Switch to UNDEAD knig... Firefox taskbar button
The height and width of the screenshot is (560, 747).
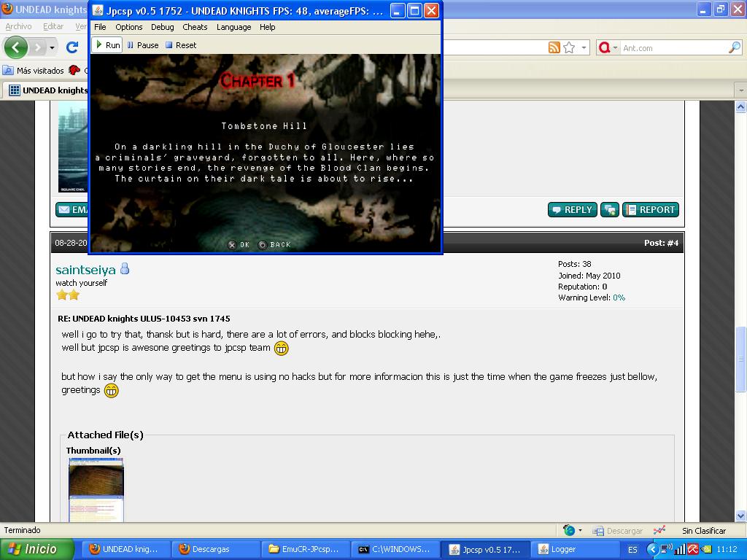tap(125, 549)
